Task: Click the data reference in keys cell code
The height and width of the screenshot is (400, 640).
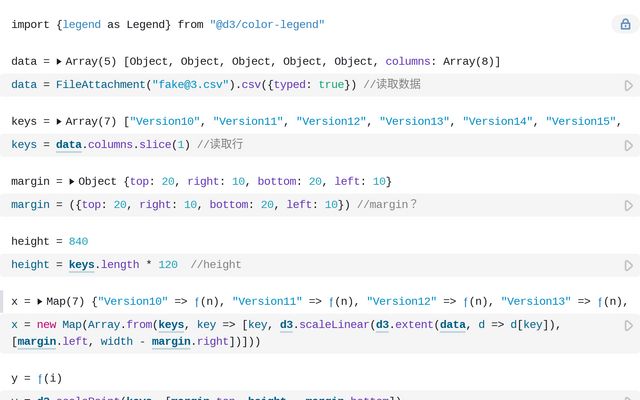Action: (68, 145)
